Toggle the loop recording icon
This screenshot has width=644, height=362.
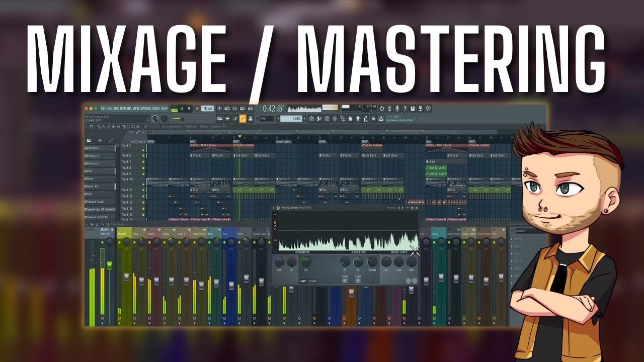[250, 109]
